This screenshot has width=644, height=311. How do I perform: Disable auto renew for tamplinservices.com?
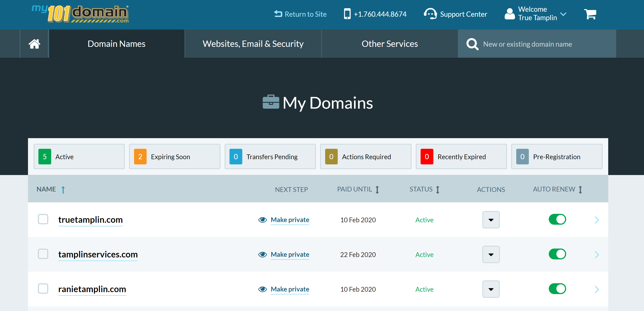coord(557,254)
